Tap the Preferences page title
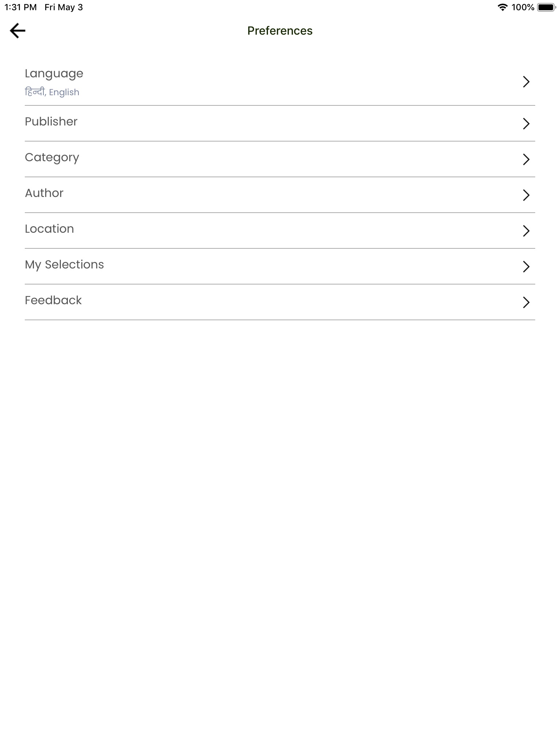The width and height of the screenshot is (560, 747). coord(280,31)
